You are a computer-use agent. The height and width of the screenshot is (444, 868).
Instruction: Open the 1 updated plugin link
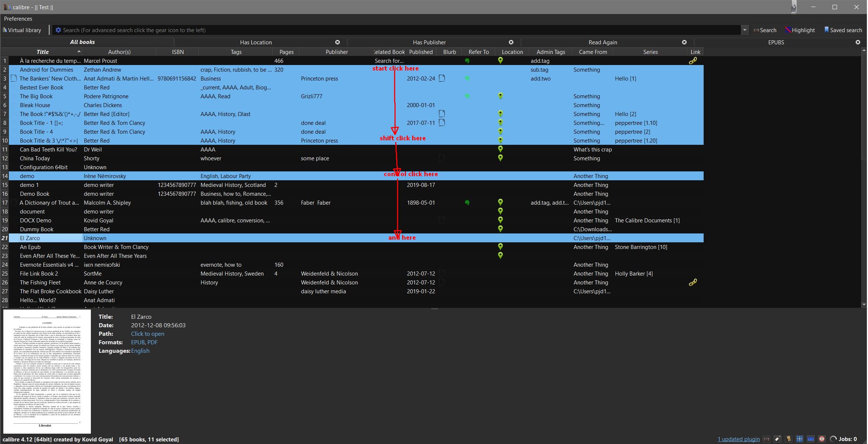click(738, 439)
